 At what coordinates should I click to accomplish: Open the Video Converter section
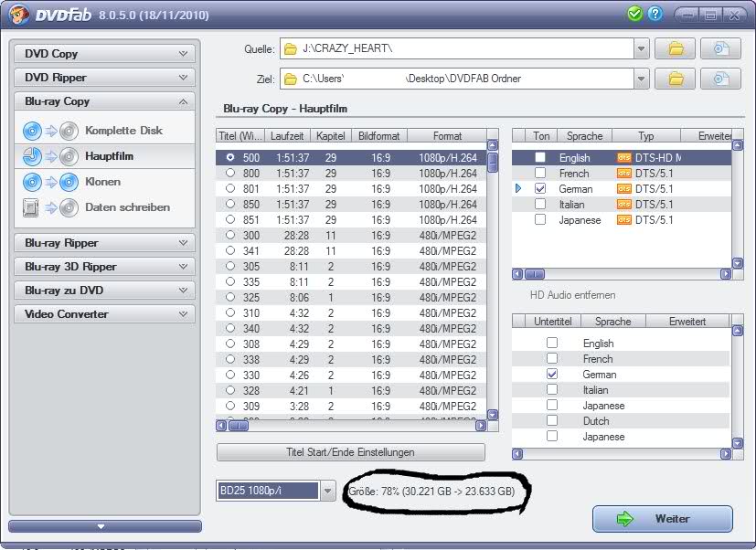coord(104,314)
